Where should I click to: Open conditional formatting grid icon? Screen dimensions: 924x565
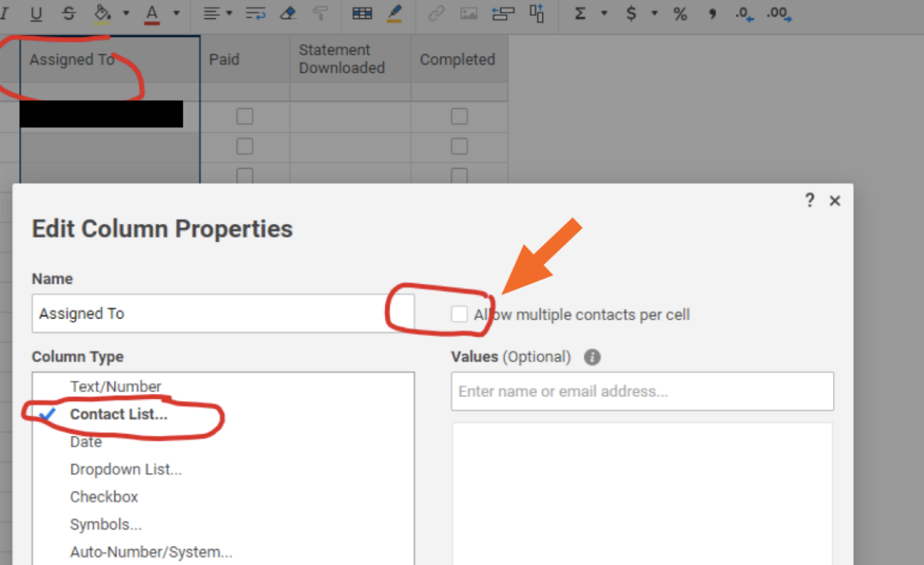click(x=362, y=13)
